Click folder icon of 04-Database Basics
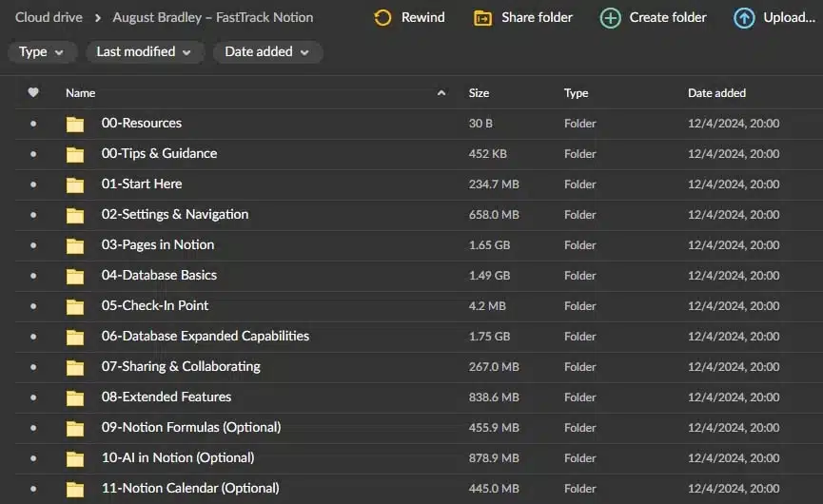Viewport: 823px width, 504px height. click(75, 276)
